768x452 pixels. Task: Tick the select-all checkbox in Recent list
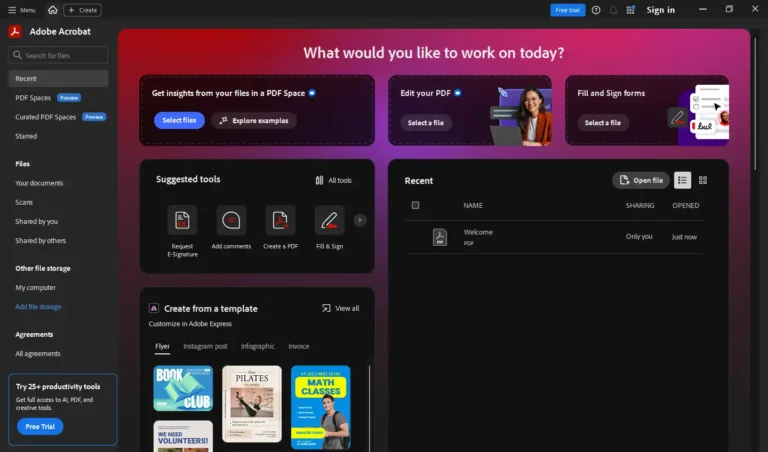(415, 205)
